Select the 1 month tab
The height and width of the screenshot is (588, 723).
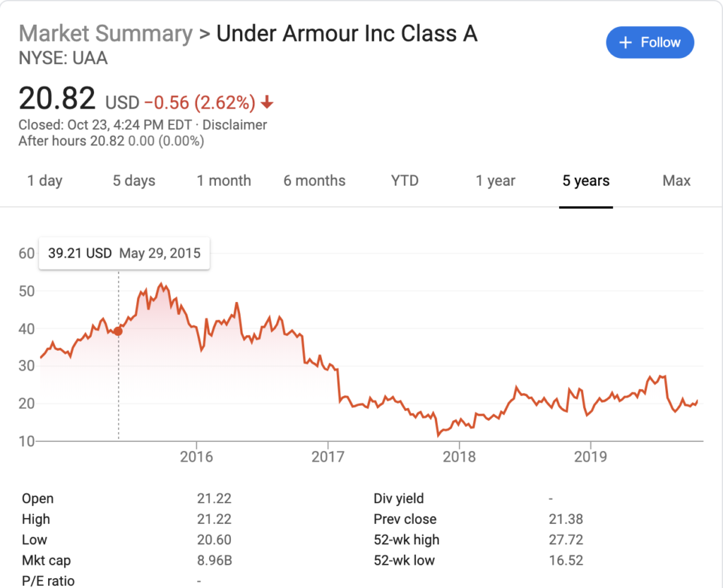coord(224,181)
